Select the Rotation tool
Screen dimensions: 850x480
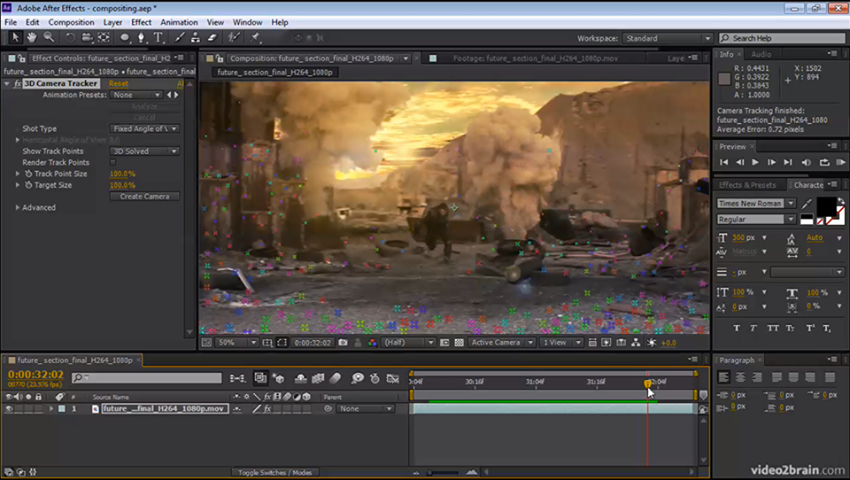[70, 37]
